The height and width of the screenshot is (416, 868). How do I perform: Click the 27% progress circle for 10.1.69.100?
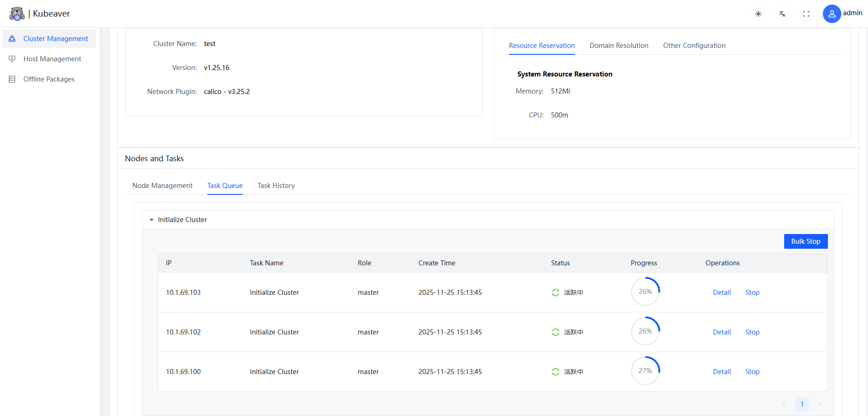coord(645,371)
